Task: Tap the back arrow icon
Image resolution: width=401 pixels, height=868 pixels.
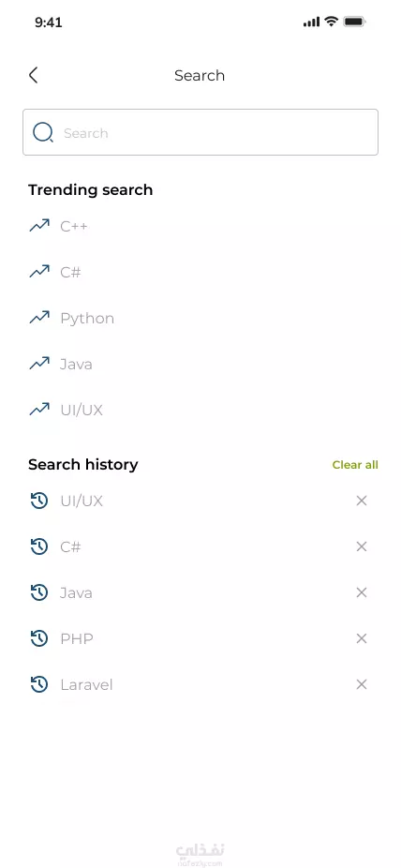Action: [33, 75]
